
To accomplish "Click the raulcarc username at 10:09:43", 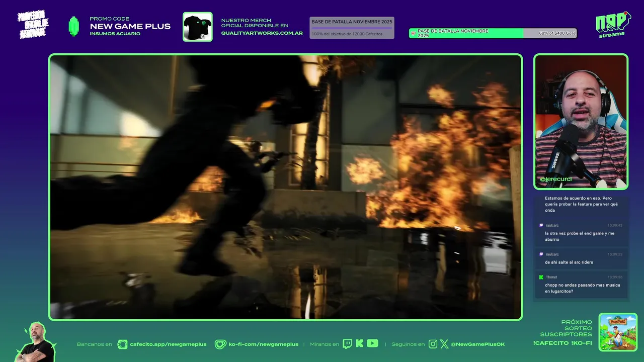I will pos(552,225).
